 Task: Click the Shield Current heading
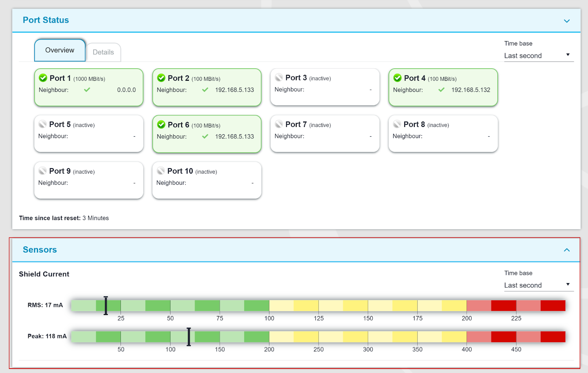click(44, 274)
